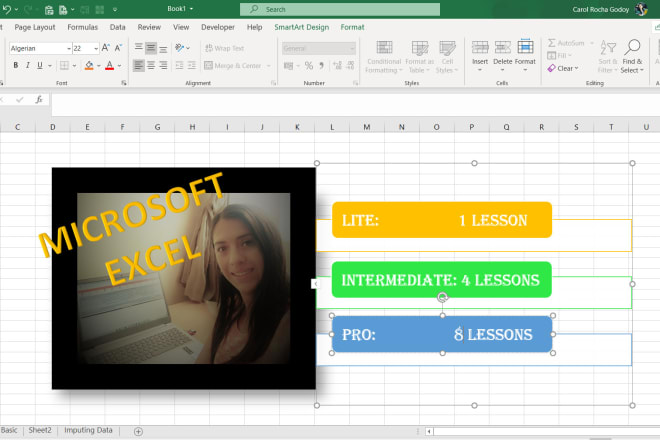
Task: Click Decrease Indent icon
Action: click(x=179, y=65)
